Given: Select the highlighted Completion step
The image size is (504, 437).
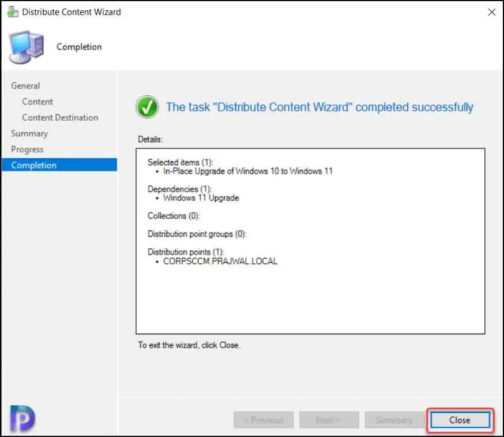Looking at the screenshot, I should (x=59, y=165).
